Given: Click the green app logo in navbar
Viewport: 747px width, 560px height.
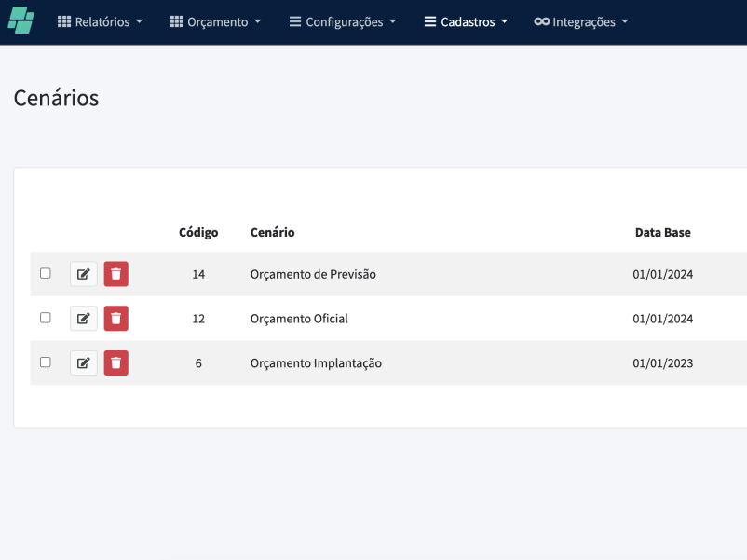Looking at the screenshot, I should coord(20,20).
